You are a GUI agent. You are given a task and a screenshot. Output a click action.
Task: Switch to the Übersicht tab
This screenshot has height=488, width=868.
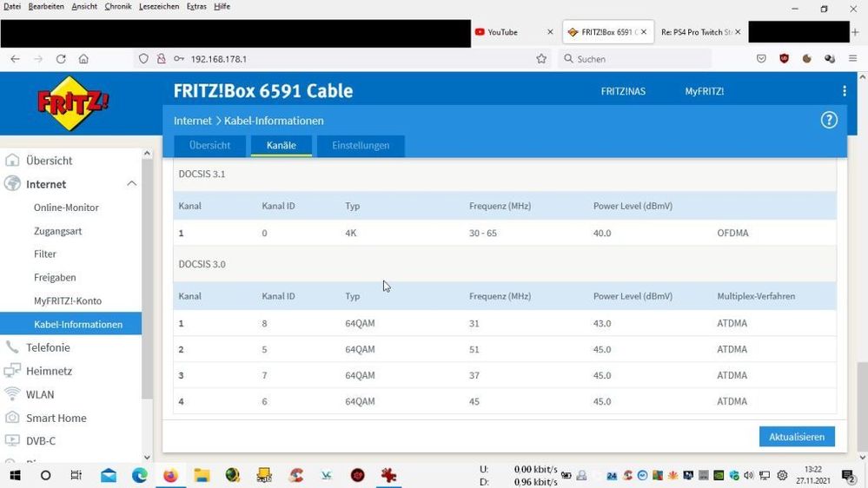click(x=209, y=146)
